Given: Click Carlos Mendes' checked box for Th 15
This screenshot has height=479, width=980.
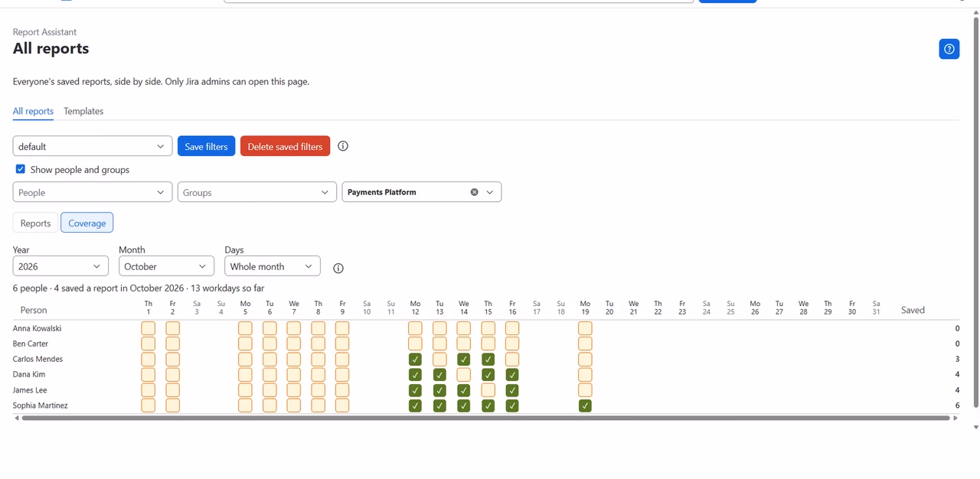Looking at the screenshot, I should 488,359.
